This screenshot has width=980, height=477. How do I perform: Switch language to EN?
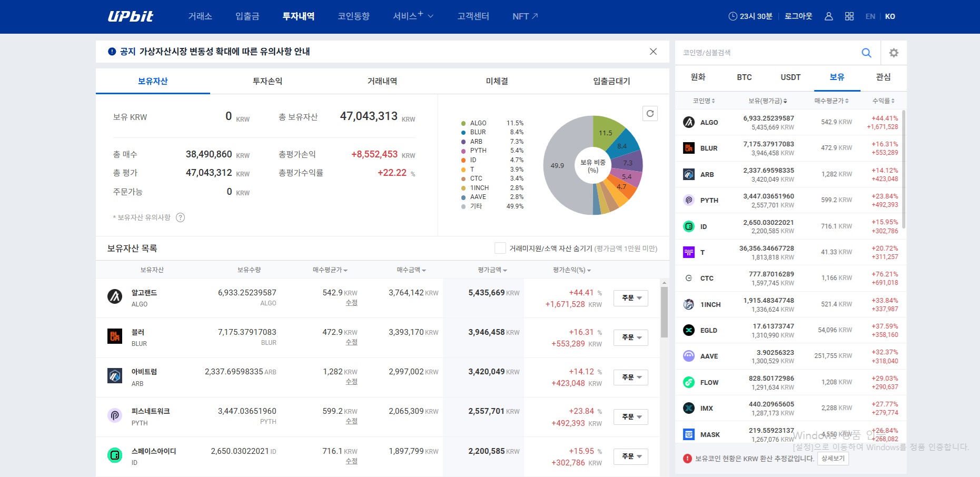tap(870, 16)
